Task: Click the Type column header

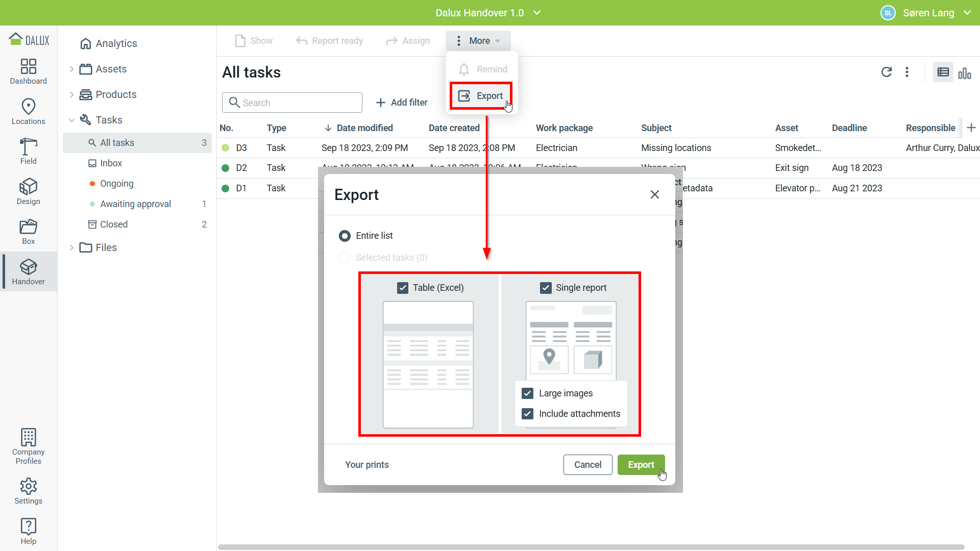Action: click(x=277, y=128)
